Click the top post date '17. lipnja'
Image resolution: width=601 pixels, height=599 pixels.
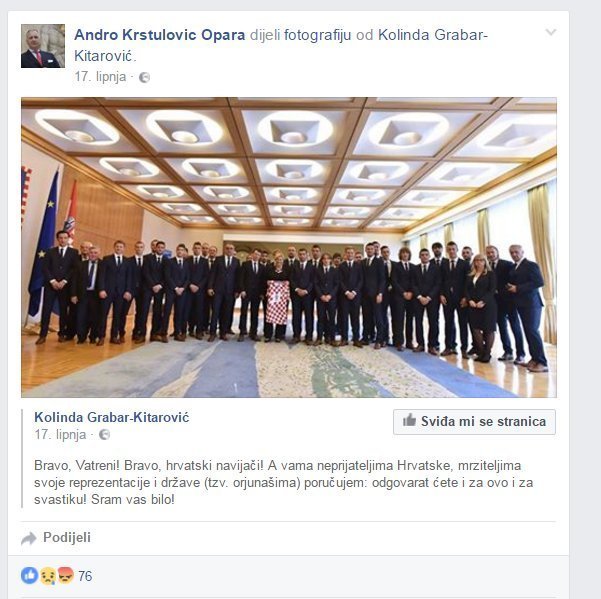pos(100,77)
